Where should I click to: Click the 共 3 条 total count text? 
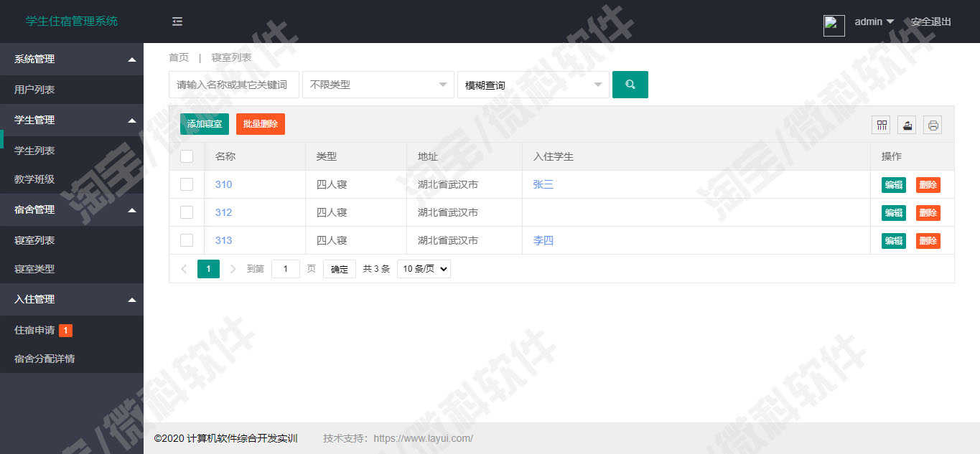[x=376, y=269]
